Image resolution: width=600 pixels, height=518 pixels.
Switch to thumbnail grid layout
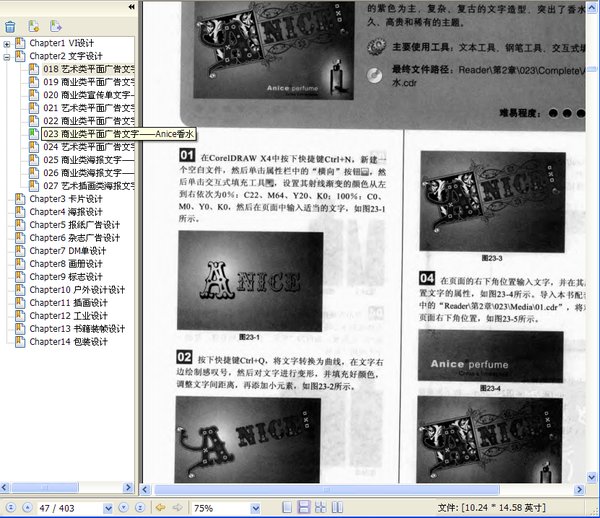pos(320,507)
